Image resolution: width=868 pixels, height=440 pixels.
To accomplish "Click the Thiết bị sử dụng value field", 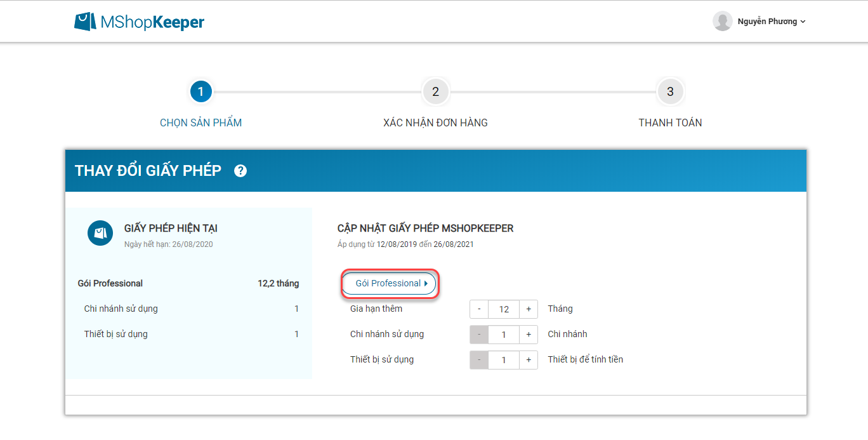I will point(504,360).
